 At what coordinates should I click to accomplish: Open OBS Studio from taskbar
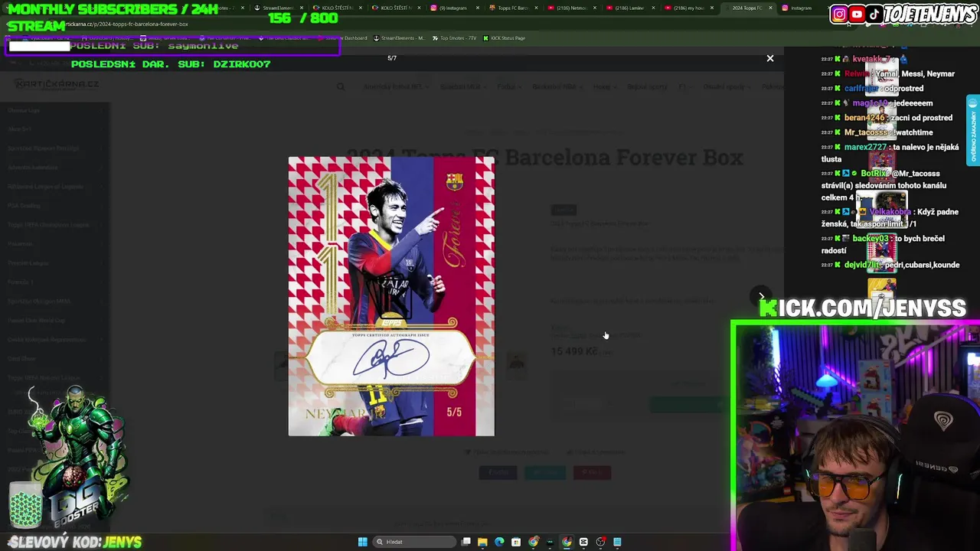[x=600, y=542]
